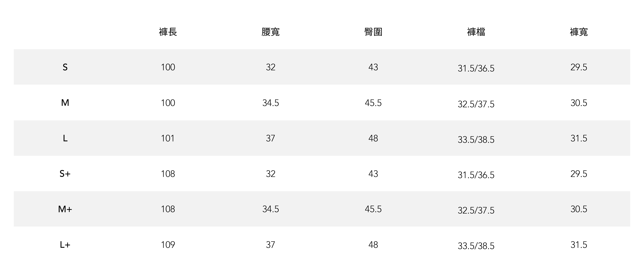Select the 109 length value for L+
644x276 pixels.
pyautogui.click(x=168, y=245)
